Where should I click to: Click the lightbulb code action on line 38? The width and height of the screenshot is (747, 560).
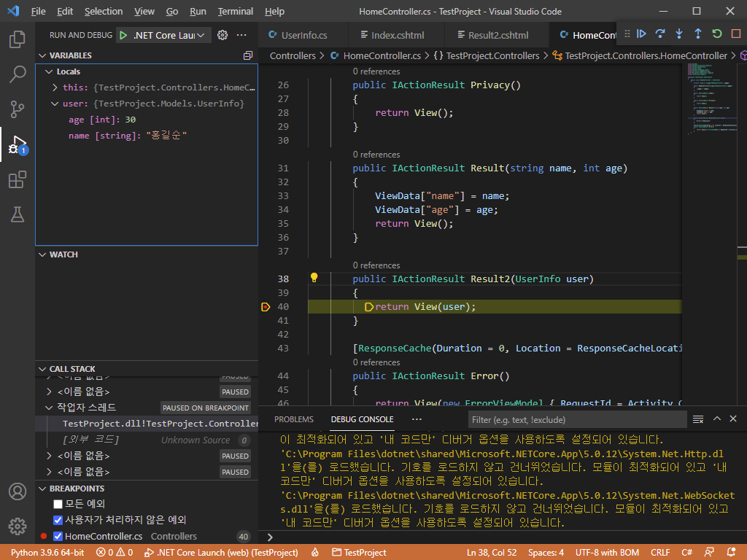[x=314, y=278]
